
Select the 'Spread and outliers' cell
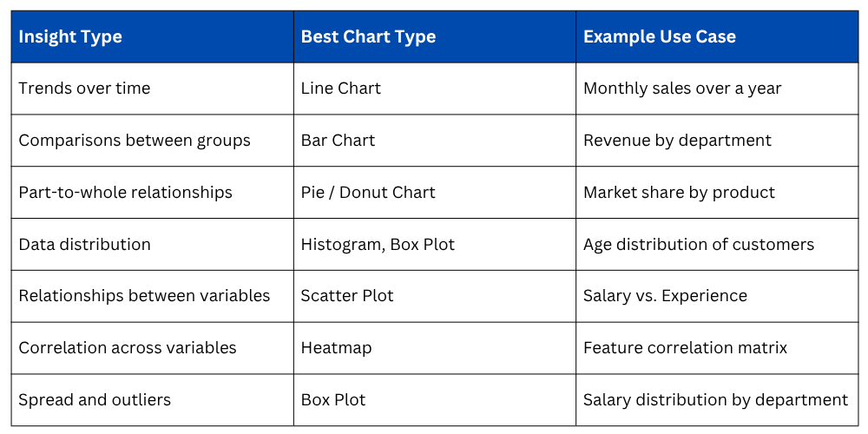click(95, 400)
